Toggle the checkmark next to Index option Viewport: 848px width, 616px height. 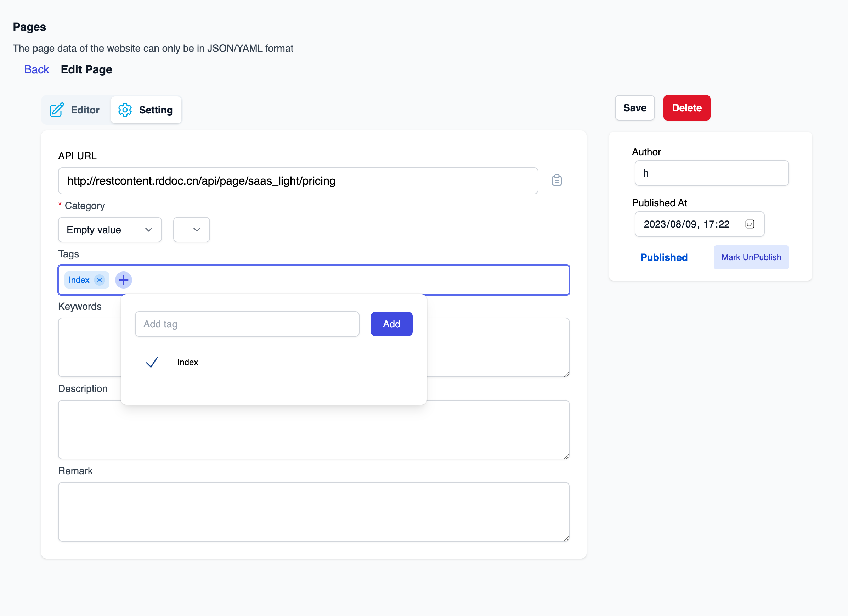pyautogui.click(x=152, y=362)
